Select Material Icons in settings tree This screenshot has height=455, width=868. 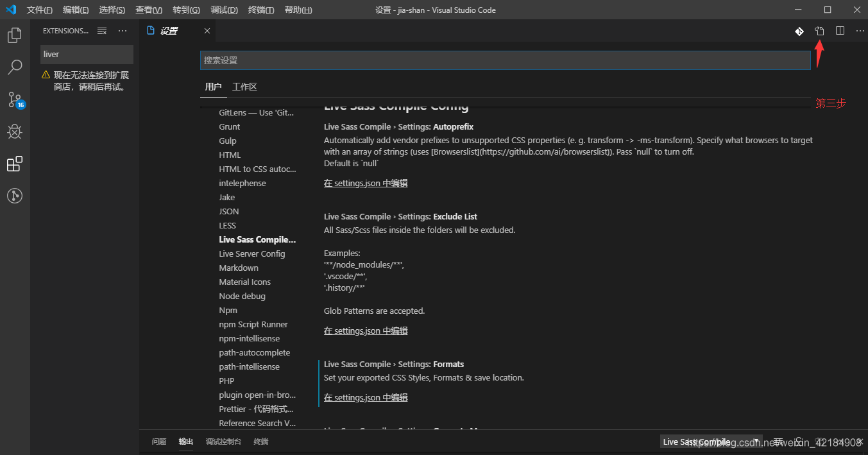pos(245,282)
